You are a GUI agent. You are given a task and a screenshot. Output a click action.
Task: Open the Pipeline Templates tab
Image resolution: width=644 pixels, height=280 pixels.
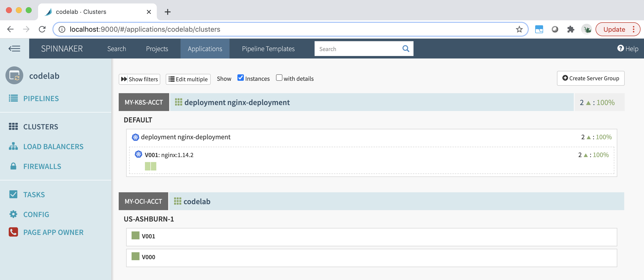(268, 49)
